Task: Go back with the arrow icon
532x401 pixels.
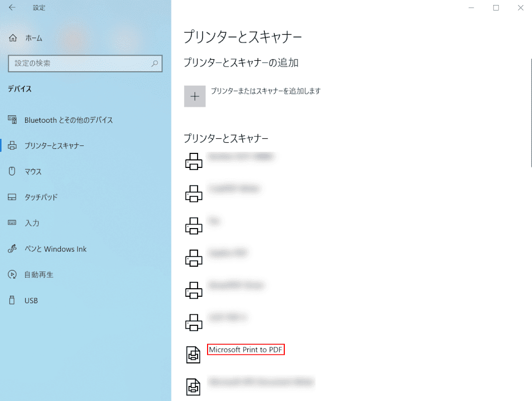Action: click(12, 8)
